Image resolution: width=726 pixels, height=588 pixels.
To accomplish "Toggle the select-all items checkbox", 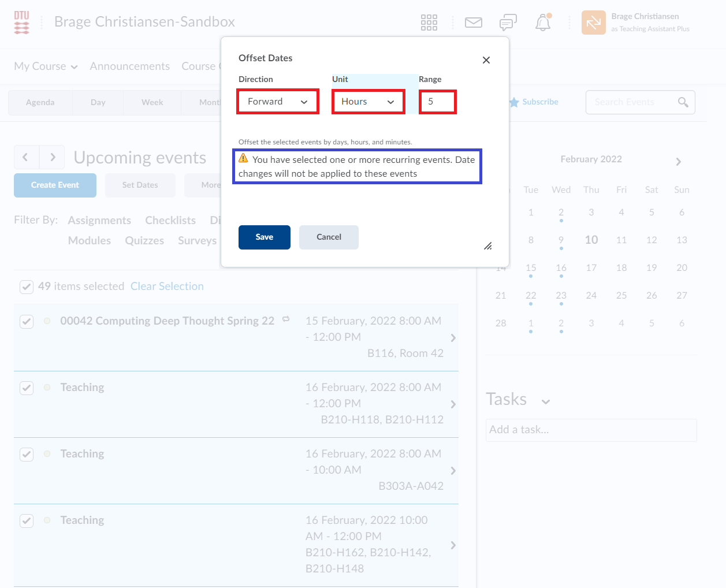I will tap(27, 286).
